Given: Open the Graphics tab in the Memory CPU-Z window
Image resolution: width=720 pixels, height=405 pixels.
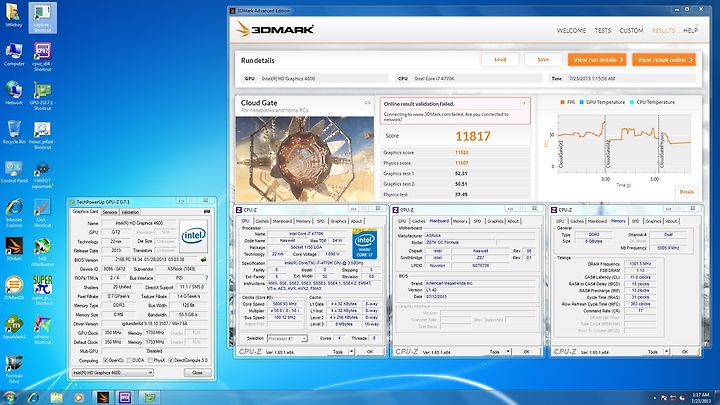Looking at the screenshot, I should 653,221.
